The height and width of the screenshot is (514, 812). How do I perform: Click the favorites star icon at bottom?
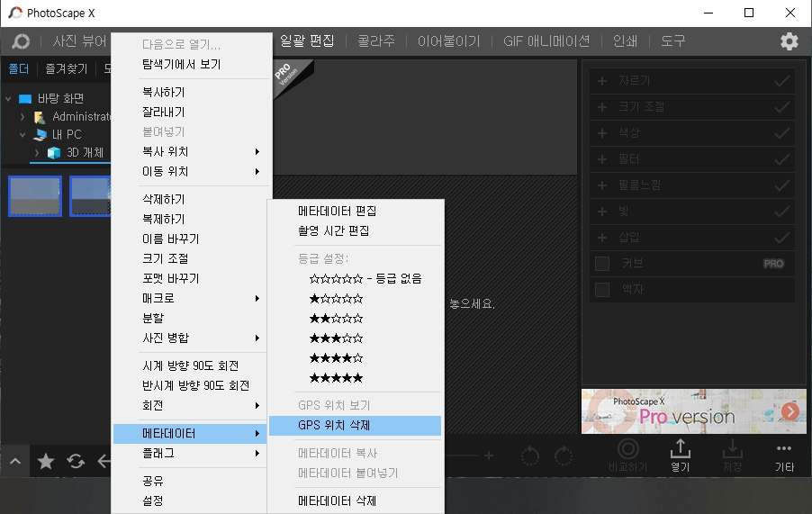(x=46, y=461)
